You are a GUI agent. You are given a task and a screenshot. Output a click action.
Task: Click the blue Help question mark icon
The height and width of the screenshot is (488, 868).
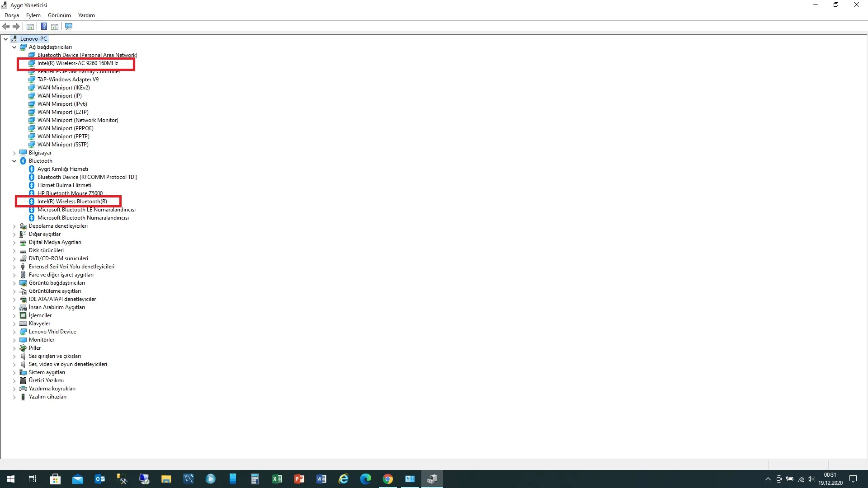click(x=44, y=27)
